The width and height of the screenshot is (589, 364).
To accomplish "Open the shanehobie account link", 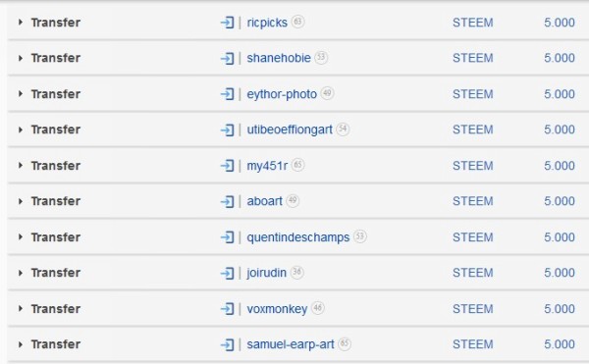I will pos(279,58).
